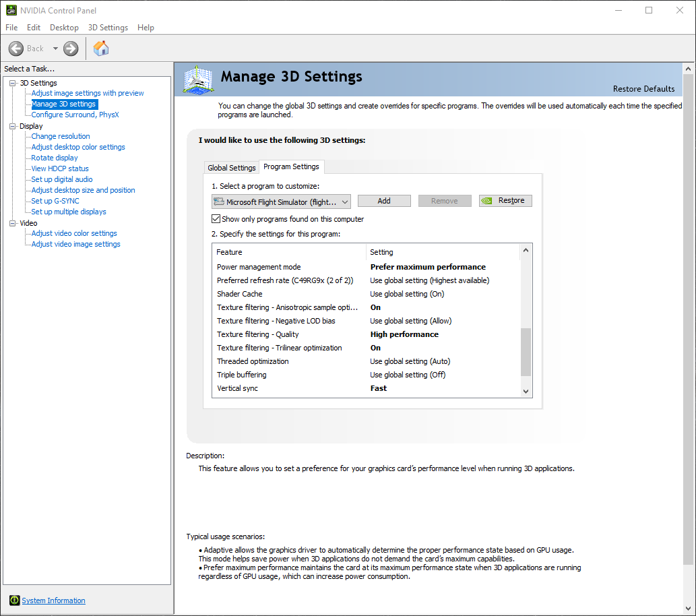Open Set up multiple displays

click(x=68, y=212)
